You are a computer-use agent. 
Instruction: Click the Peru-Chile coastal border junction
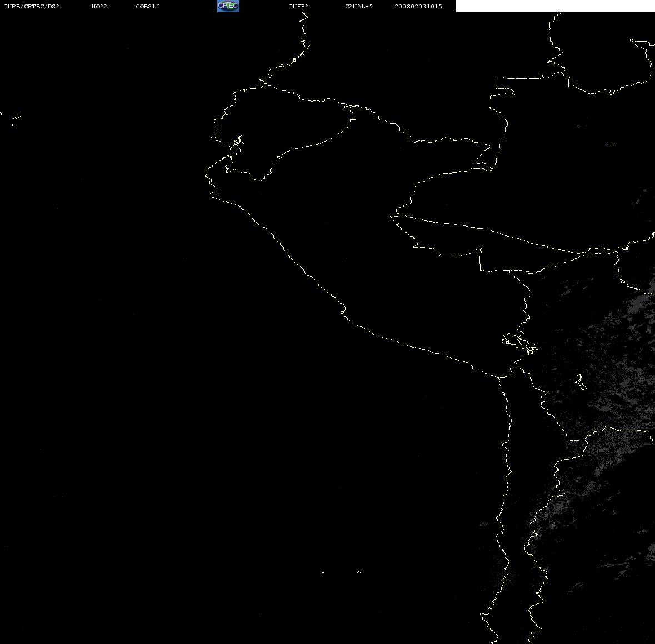tap(499, 377)
